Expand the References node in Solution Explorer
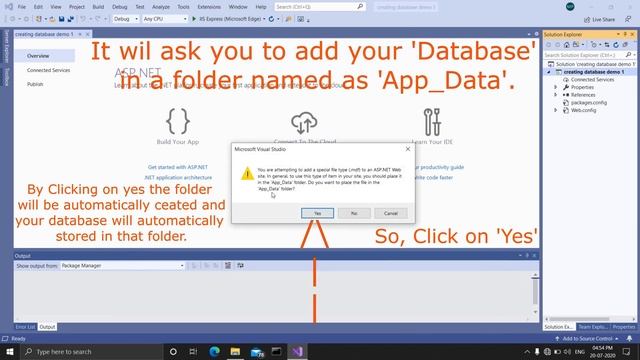Image resolution: width=640 pixels, height=360 pixels. pos(555,95)
